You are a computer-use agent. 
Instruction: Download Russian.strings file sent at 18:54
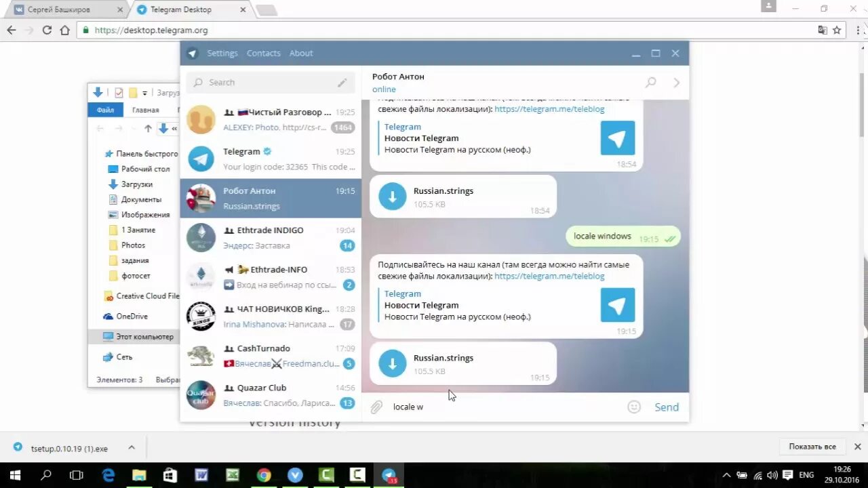pyautogui.click(x=392, y=197)
